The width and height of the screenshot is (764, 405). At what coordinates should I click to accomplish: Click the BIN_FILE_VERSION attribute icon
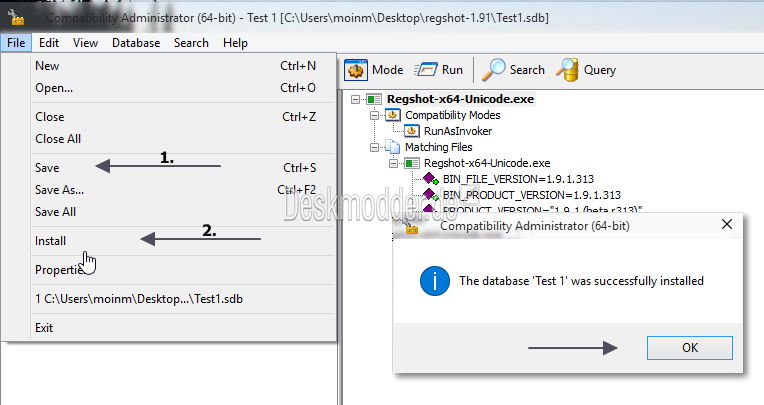click(x=431, y=179)
